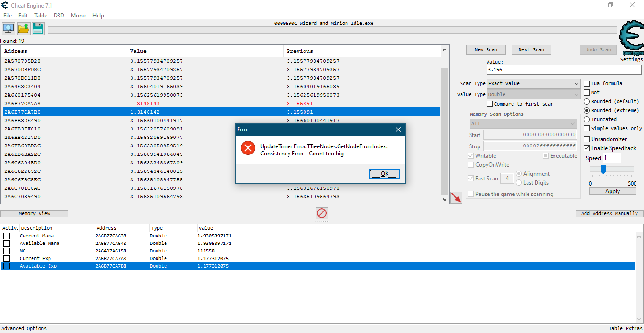
Task: Open the Mono menu
Action: tap(78, 15)
